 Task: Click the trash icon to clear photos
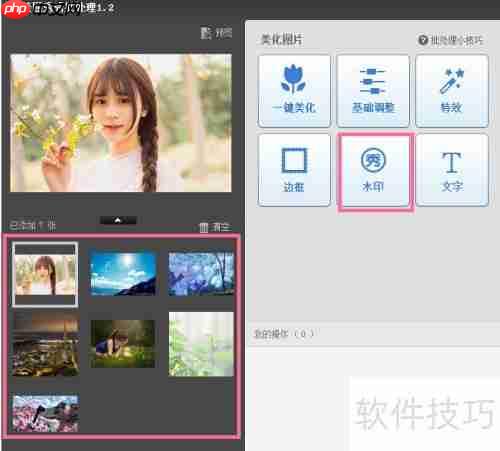(x=204, y=227)
